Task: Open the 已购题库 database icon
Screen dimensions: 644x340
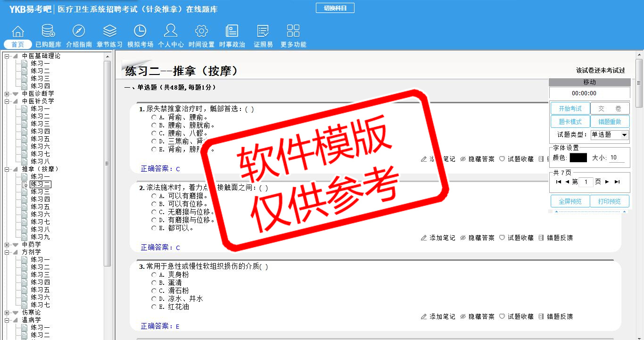Action: tap(48, 32)
